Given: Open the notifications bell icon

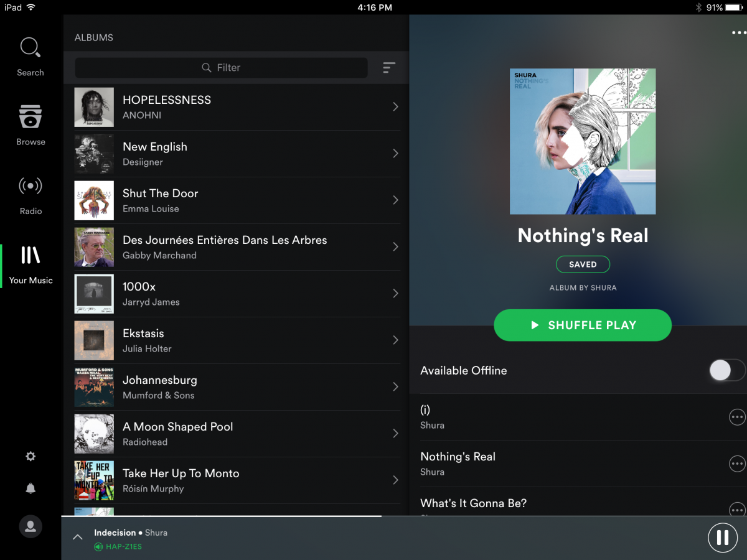Looking at the screenshot, I should (x=31, y=488).
